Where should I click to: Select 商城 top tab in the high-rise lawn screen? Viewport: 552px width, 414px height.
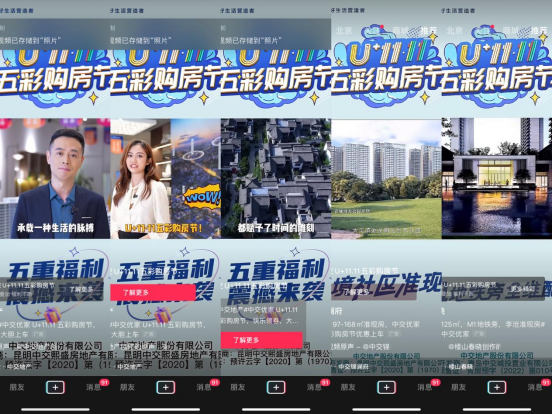400,31
